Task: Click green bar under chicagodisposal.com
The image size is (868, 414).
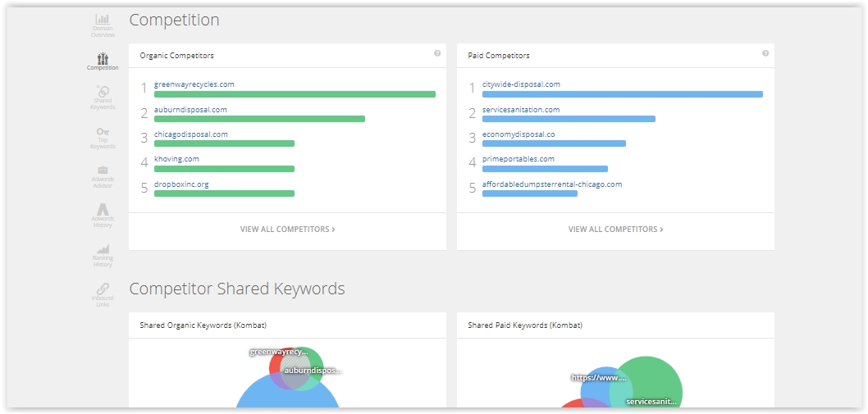Action: point(224,143)
